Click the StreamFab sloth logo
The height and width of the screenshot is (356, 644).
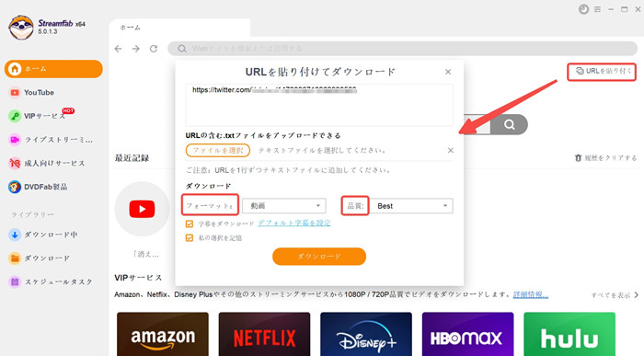click(x=21, y=28)
